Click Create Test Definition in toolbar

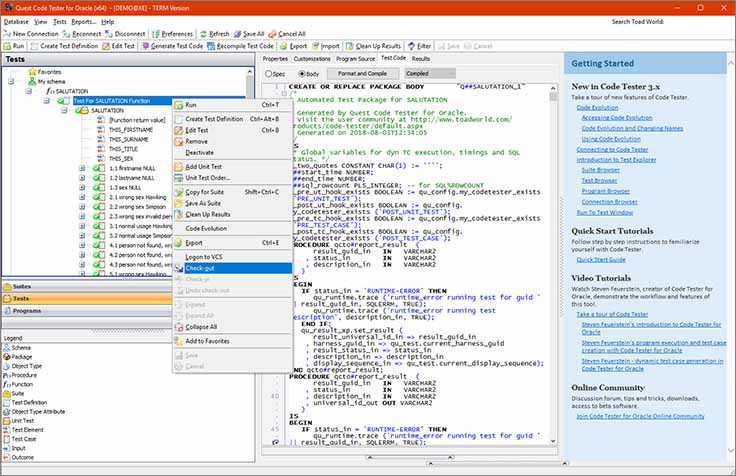(x=64, y=46)
